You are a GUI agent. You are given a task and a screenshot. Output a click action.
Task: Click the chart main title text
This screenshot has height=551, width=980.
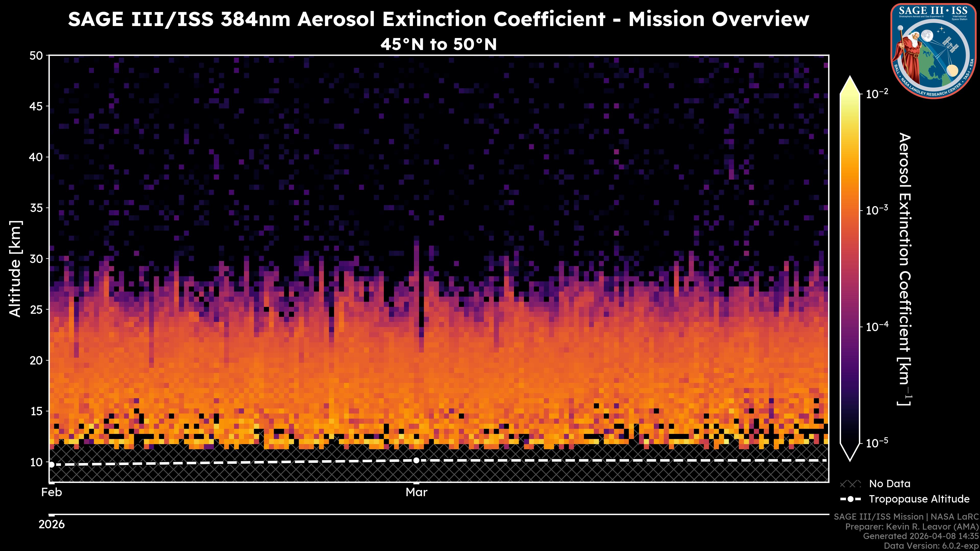click(438, 19)
